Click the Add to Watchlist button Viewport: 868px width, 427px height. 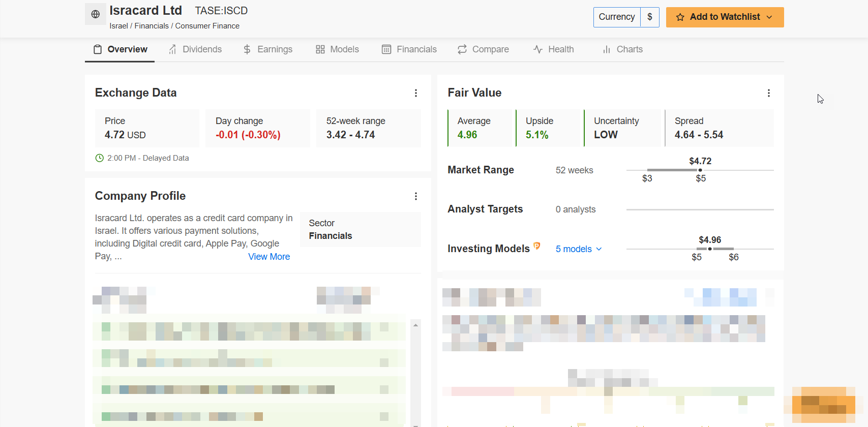725,17
